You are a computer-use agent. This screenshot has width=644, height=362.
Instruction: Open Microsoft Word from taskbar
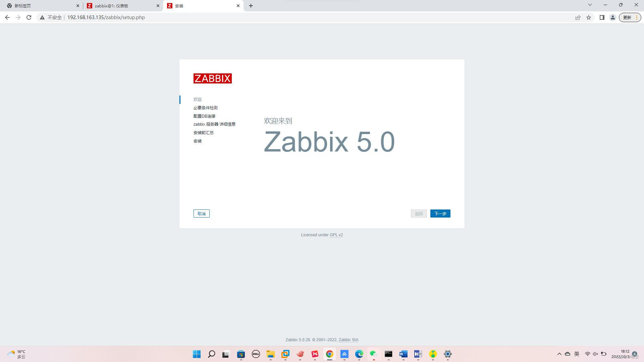click(403, 354)
